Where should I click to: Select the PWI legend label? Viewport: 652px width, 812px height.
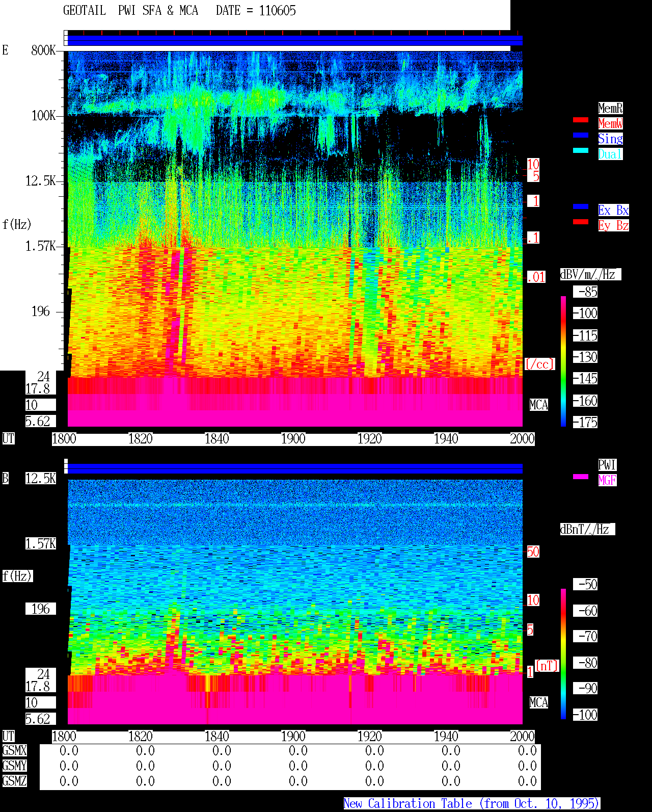607,465
